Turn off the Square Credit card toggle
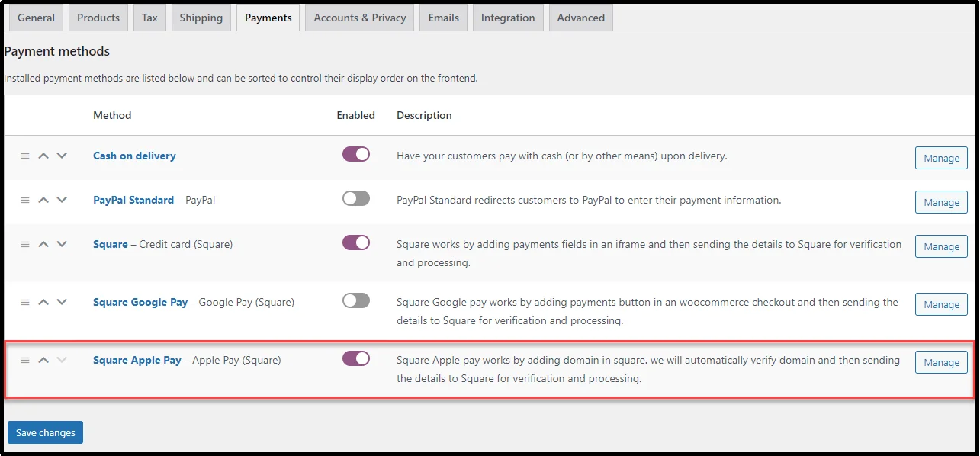980x456 pixels. pyautogui.click(x=356, y=242)
